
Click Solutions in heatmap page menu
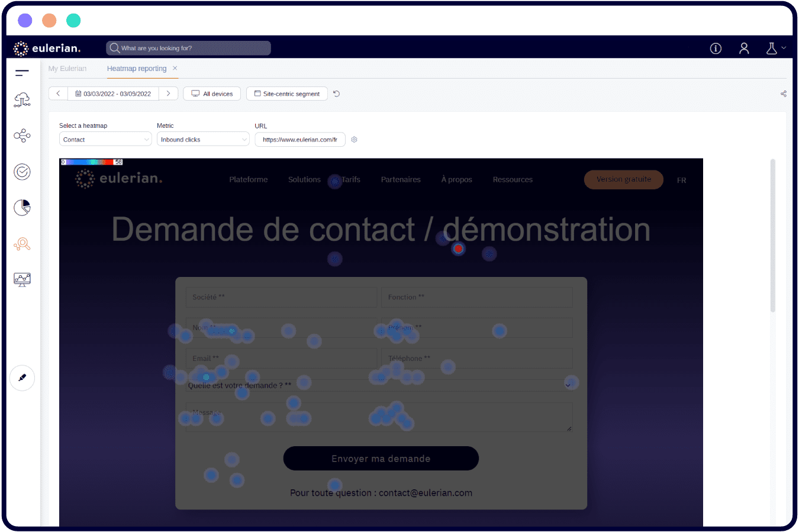[304, 180]
